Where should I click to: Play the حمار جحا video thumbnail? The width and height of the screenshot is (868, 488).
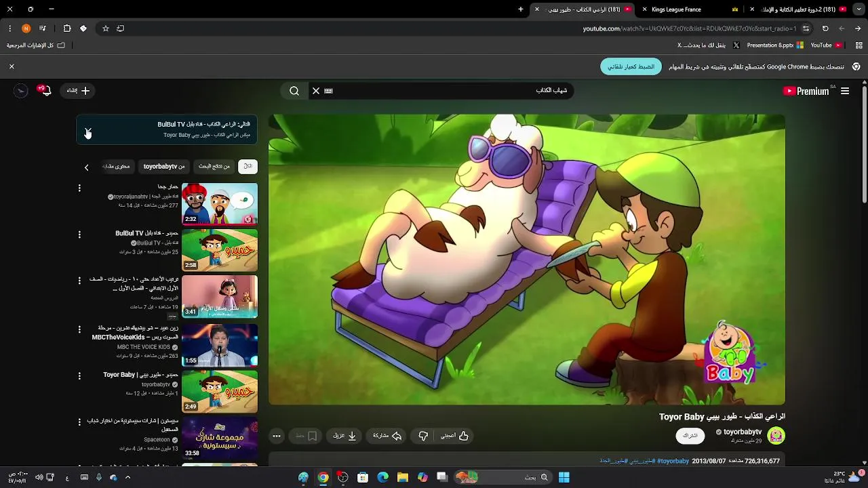click(220, 203)
